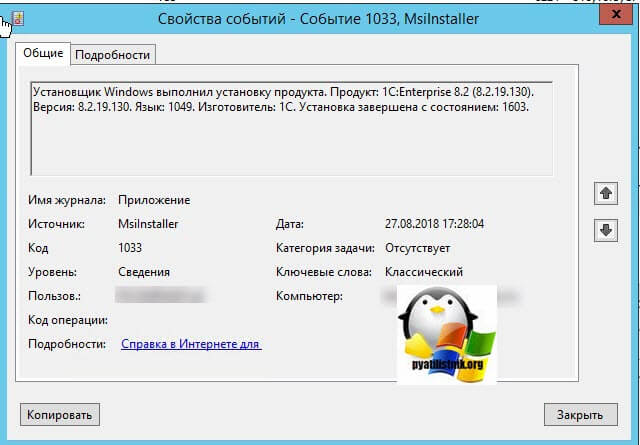The height and width of the screenshot is (445, 640).
Task: Close the event properties window
Action: 616,15
